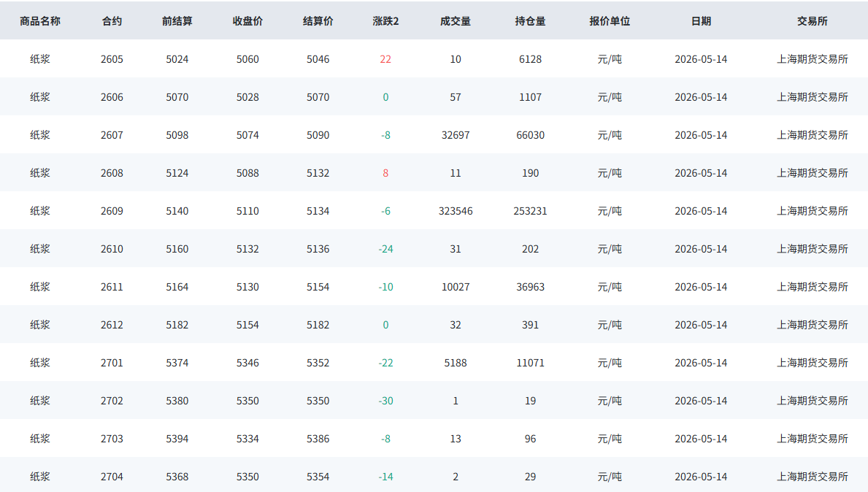868x492 pixels.
Task: Click the 收盘价 column header
Action: coord(247,21)
